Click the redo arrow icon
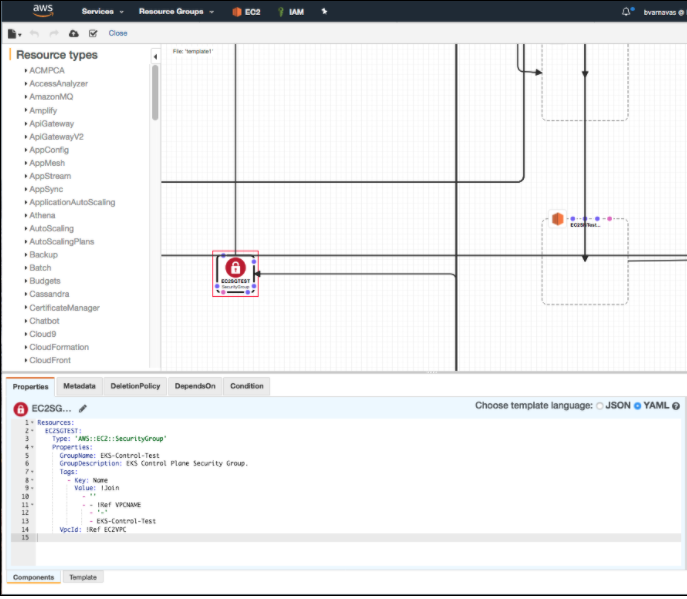 (x=54, y=34)
